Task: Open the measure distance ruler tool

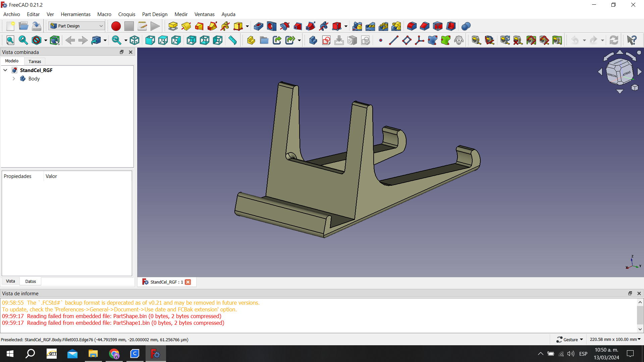Action: pyautogui.click(x=232, y=40)
